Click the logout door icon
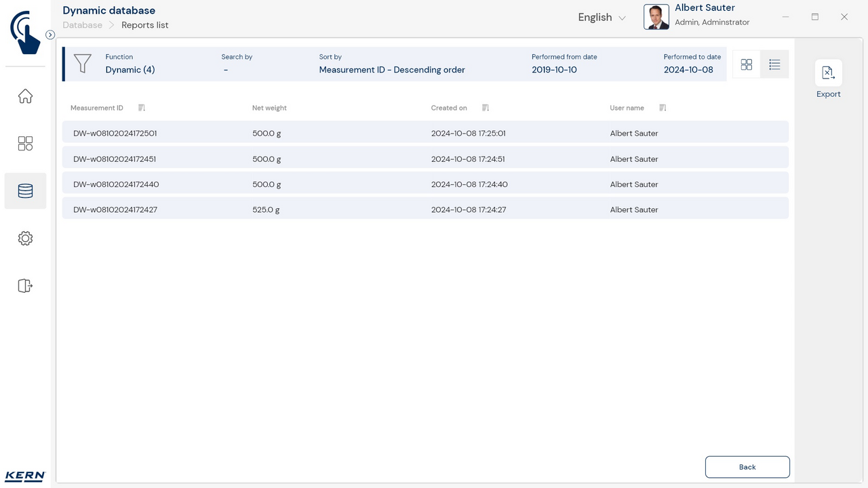 click(x=25, y=286)
